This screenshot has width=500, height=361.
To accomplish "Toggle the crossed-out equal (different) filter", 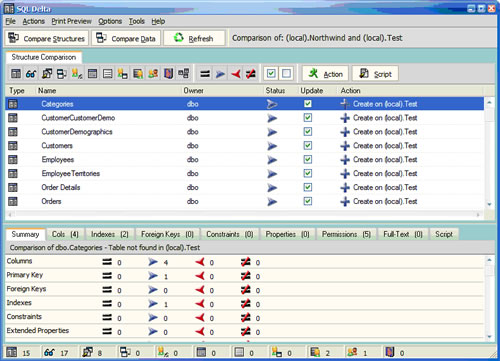I will (251, 74).
